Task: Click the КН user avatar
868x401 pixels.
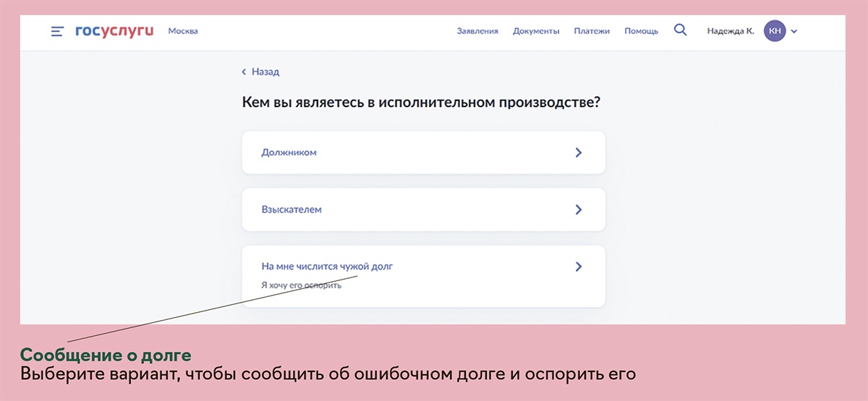Action: click(775, 31)
